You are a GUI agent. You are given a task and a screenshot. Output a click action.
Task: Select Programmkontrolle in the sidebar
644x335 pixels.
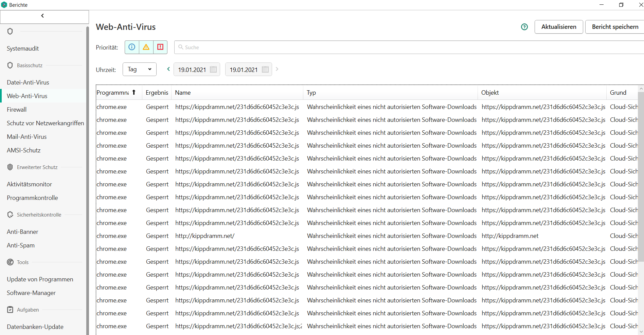point(32,198)
